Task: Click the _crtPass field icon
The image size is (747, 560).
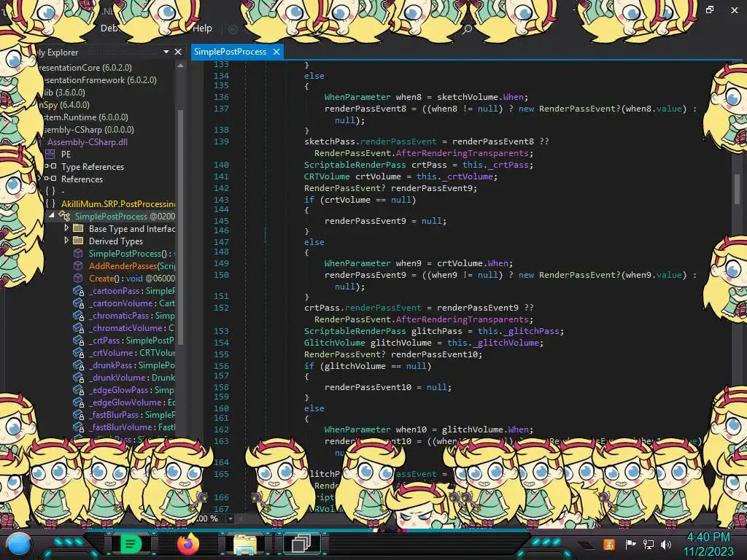Action: pos(79,340)
